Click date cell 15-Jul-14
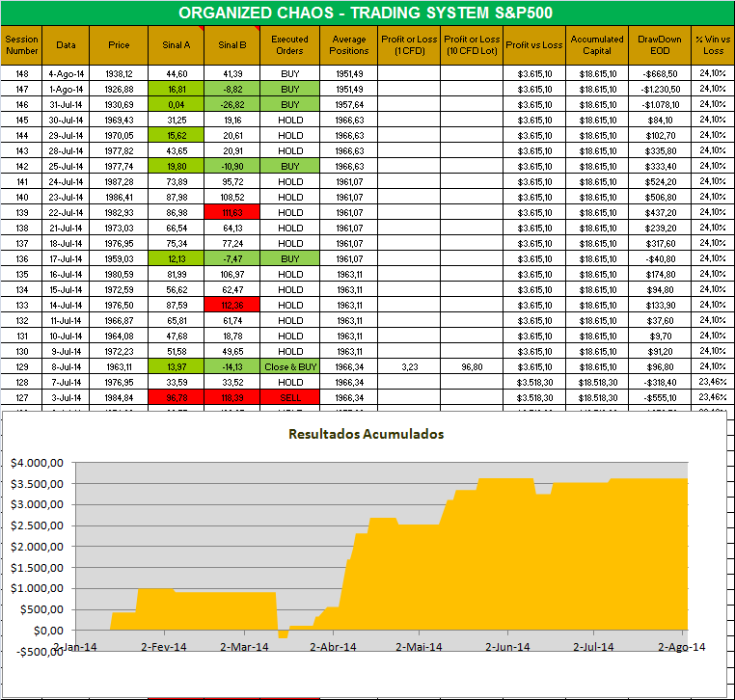The image size is (735, 700). [66, 289]
